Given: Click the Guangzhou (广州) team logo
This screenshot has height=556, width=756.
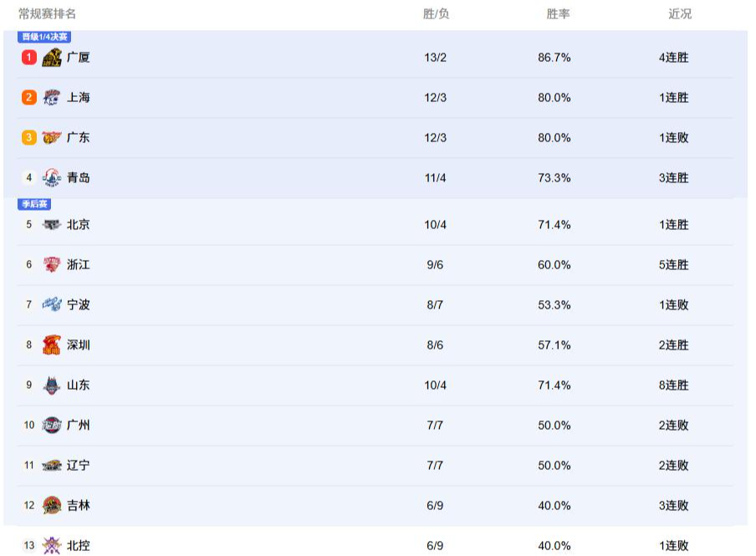Looking at the screenshot, I should point(52,426).
